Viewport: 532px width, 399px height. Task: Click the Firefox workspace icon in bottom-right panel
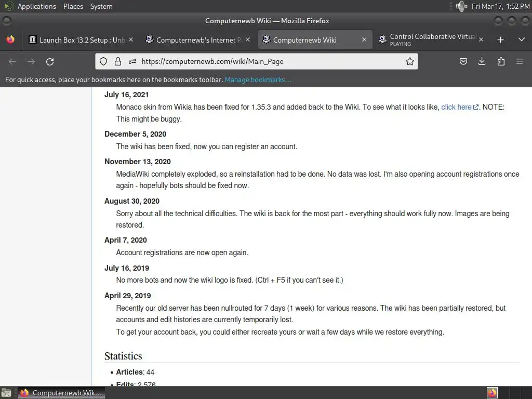tap(492, 393)
